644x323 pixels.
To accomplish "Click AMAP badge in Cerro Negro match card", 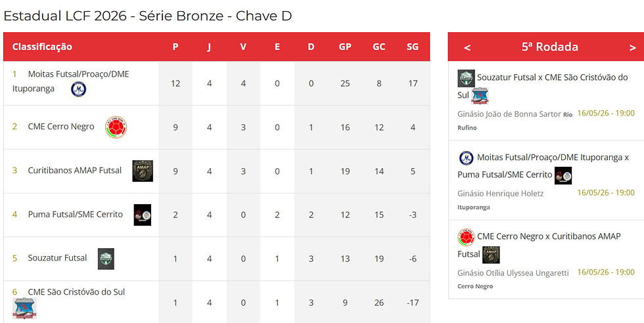I will 491,255.
